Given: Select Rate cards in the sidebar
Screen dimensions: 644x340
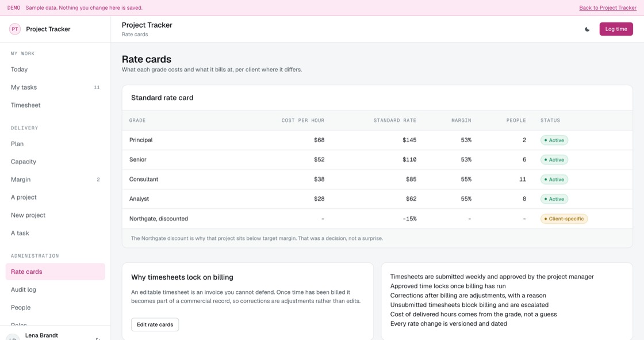Looking at the screenshot, I should pos(55,272).
